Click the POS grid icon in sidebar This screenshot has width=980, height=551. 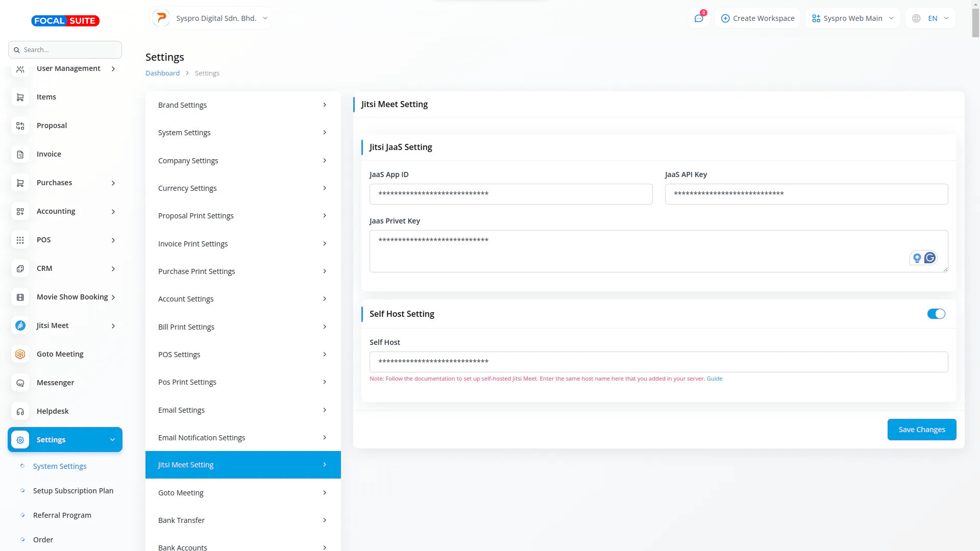[20, 240]
